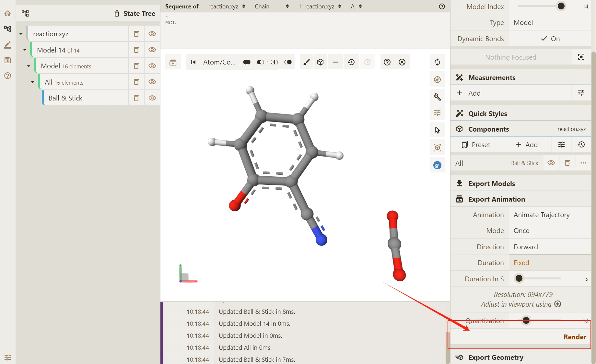The width and height of the screenshot is (596, 364).
Task: Collapse the reaction.xyz tree node
Action: tap(21, 34)
